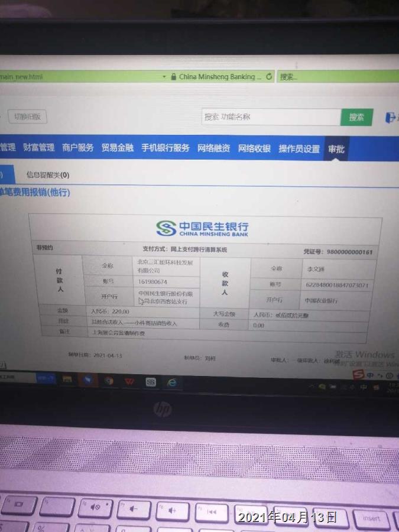The image size is (399, 532).
Task: Click the 制单日期 2021-04-13 text
Action: pos(95,355)
